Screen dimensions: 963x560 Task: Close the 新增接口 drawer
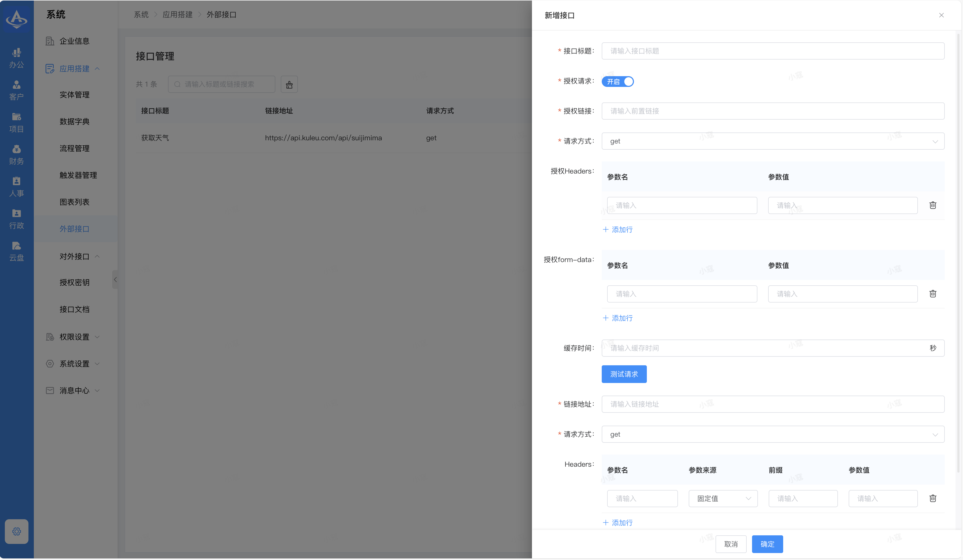coord(941,15)
